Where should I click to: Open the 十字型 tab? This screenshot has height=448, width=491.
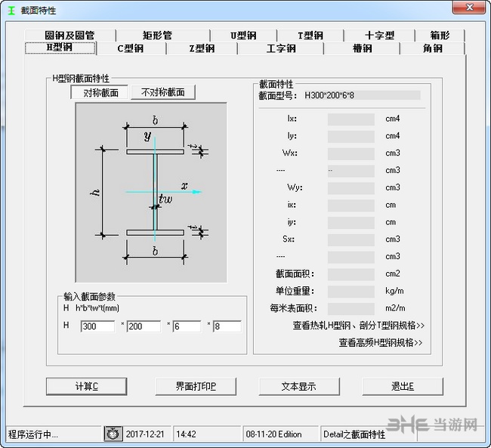(379, 35)
